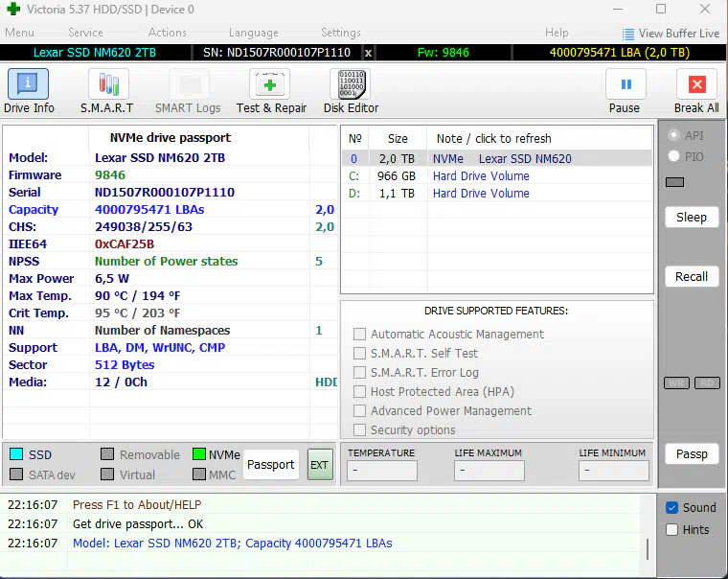Launch the Disk Editor binary icon
Image resolution: width=728 pixels, height=579 pixels.
coord(351,84)
